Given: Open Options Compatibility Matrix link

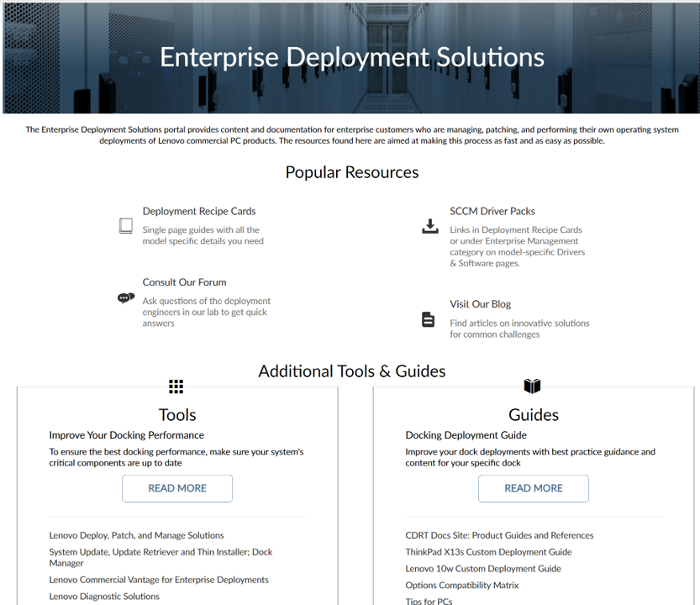Looking at the screenshot, I should pos(461,585).
